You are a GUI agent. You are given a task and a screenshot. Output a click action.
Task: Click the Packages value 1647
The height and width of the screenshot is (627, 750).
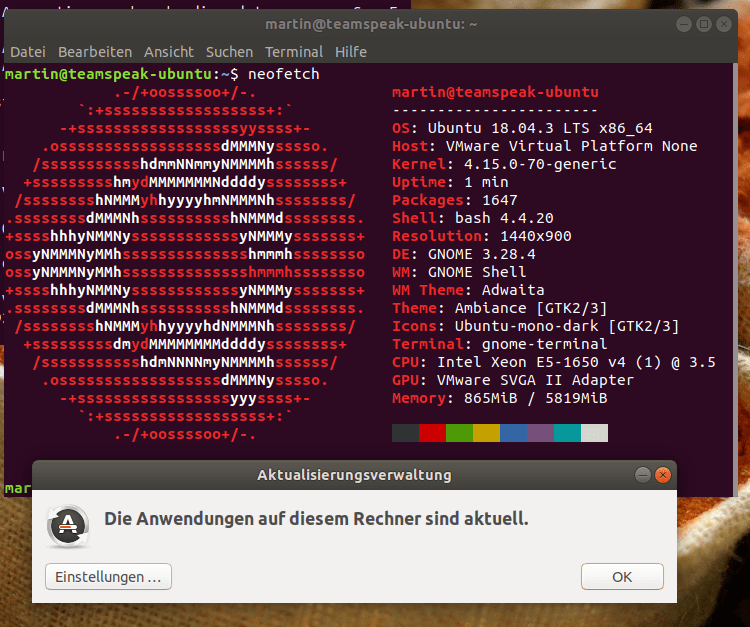[499, 200]
